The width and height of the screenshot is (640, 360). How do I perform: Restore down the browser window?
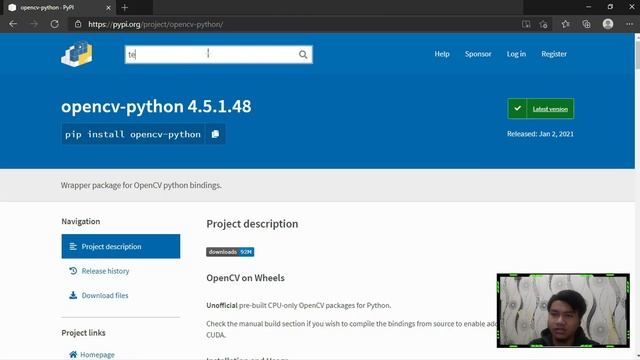tap(610, 7)
